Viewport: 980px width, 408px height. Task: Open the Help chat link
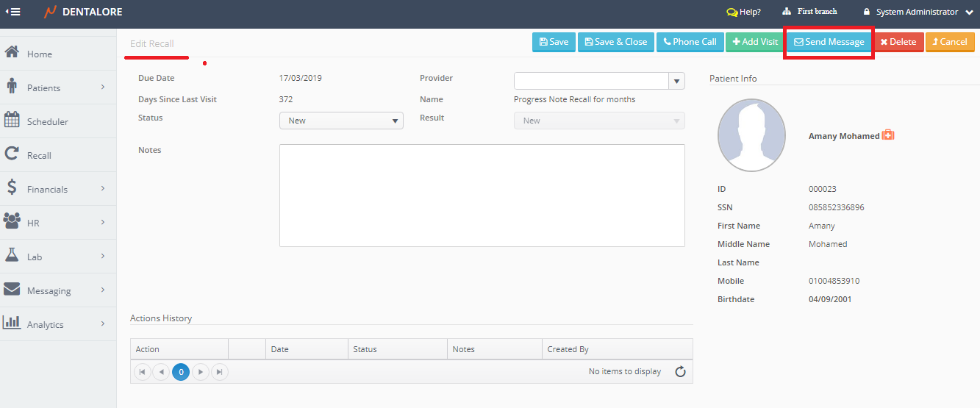coord(743,12)
